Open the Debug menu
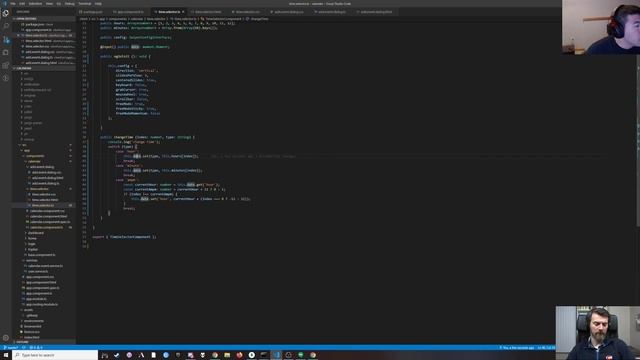This screenshot has width=640, height=360. 69,4
